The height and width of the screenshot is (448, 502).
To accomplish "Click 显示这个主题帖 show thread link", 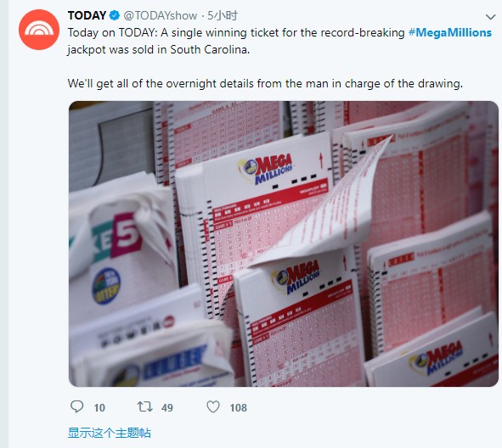I will pos(110,433).
